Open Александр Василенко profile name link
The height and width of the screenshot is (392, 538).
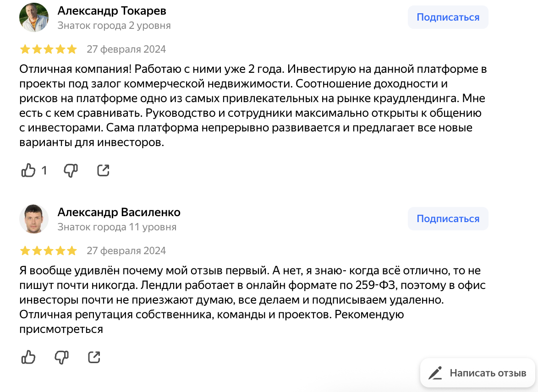(119, 212)
